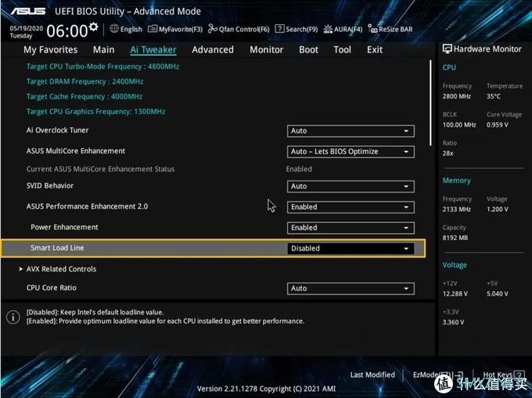The height and width of the screenshot is (398, 532).
Task: Open Power Enhancement dropdown
Action: (x=350, y=228)
